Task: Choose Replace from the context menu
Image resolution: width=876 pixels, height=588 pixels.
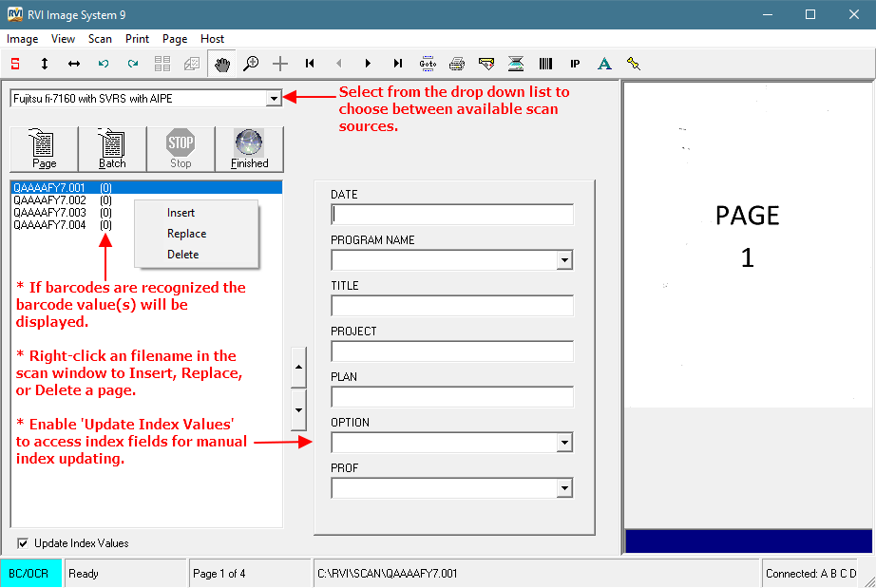Action: click(196, 234)
